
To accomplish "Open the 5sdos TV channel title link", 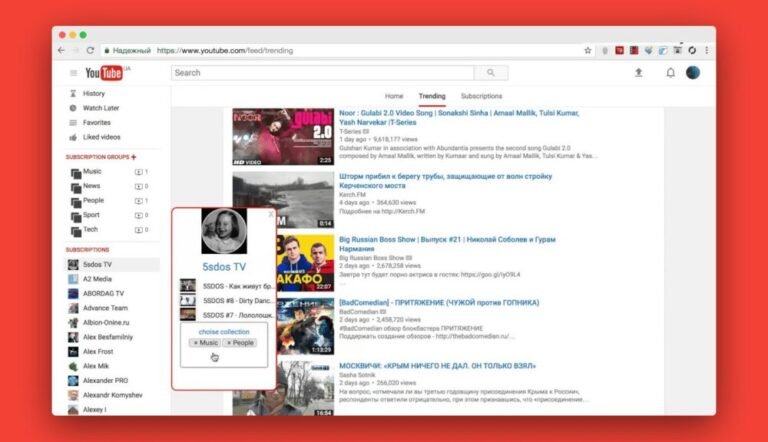I will 224,267.
